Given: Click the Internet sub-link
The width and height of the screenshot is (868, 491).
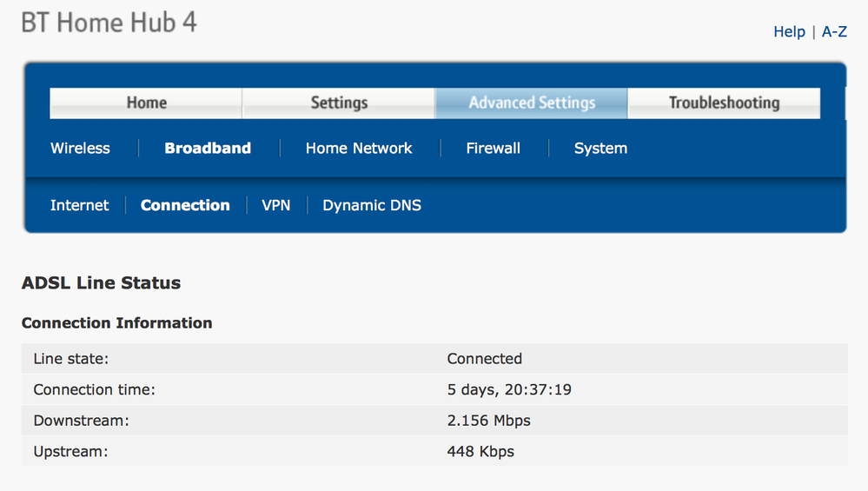Looking at the screenshot, I should [80, 205].
